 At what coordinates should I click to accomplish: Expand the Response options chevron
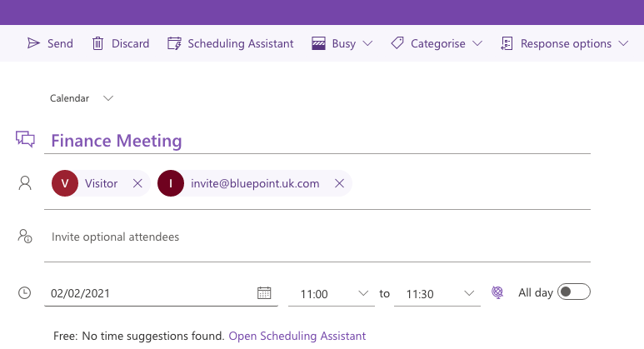pyautogui.click(x=623, y=43)
